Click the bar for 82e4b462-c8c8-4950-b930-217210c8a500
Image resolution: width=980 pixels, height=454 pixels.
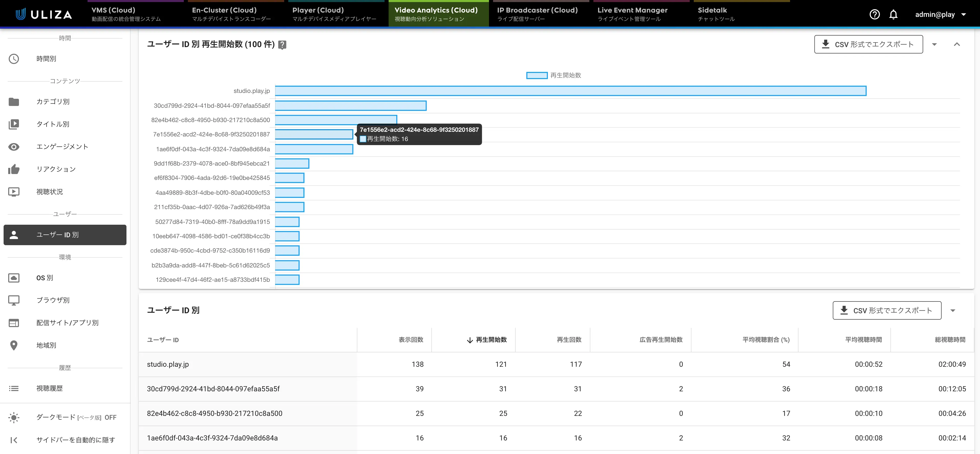pos(336,120)
